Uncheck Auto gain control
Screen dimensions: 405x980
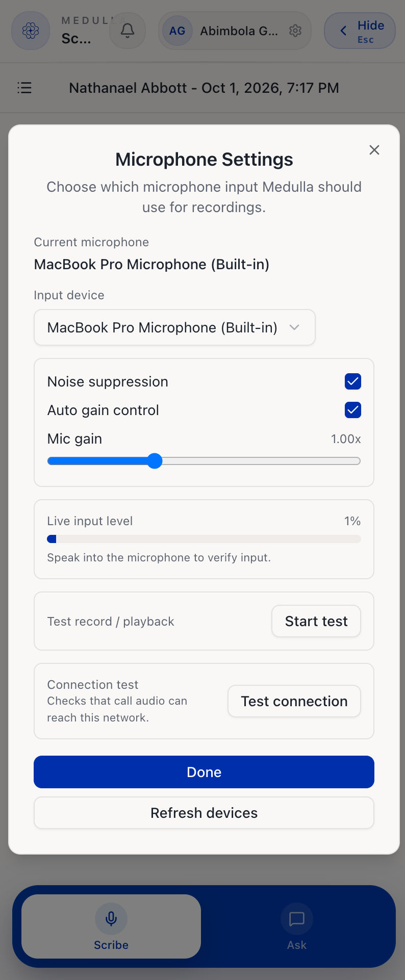(353, 410)
